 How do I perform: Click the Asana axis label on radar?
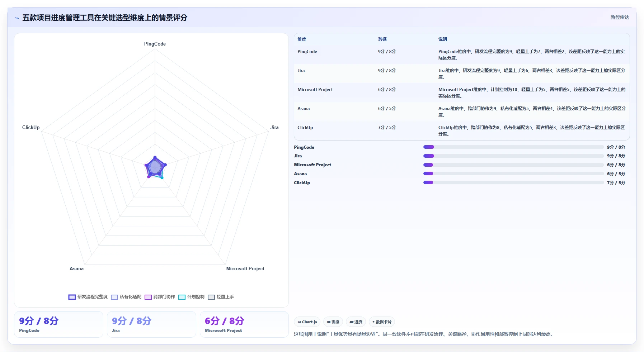(76, 268)
